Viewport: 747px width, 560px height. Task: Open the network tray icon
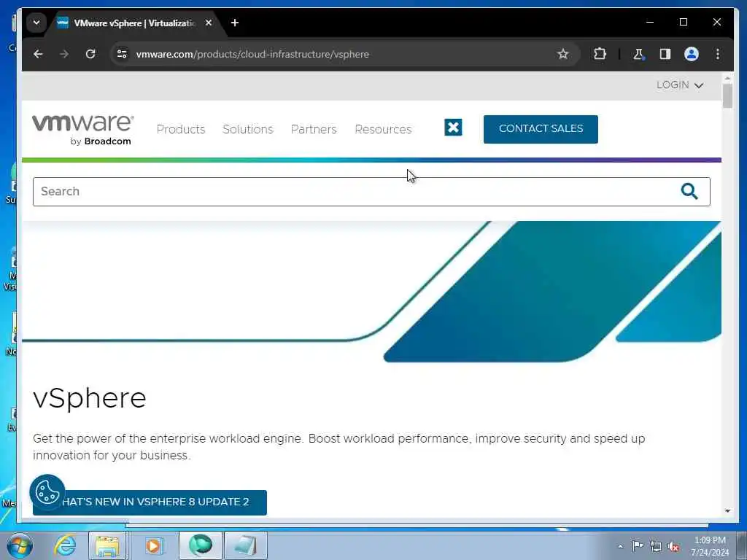(x=656, y=546)
